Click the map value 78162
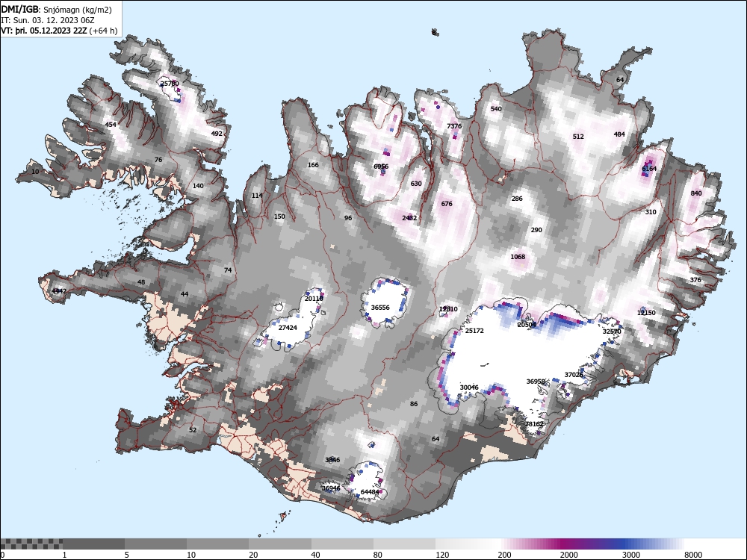This screenshot has height=560, width=747. click(x=534, y=424)
